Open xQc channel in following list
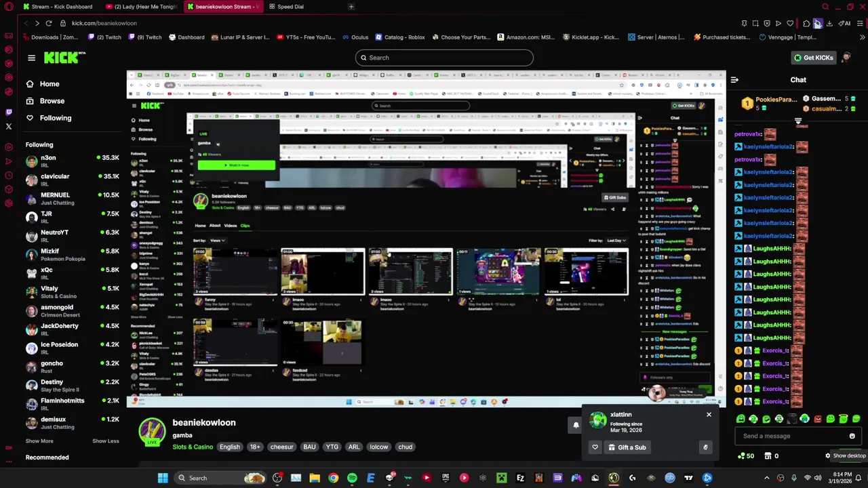 (x=73, y=273)
